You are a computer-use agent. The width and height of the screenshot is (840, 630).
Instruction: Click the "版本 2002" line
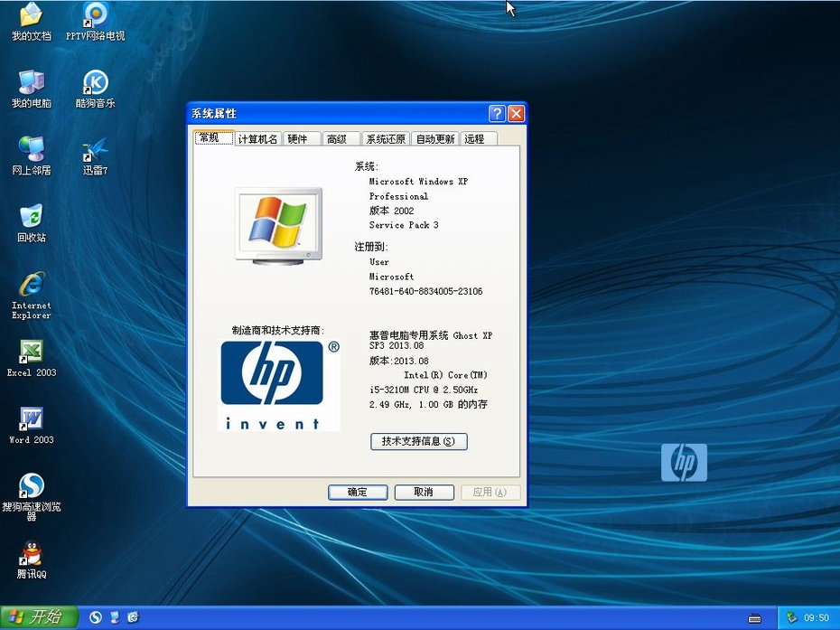[x=392, y=211]
